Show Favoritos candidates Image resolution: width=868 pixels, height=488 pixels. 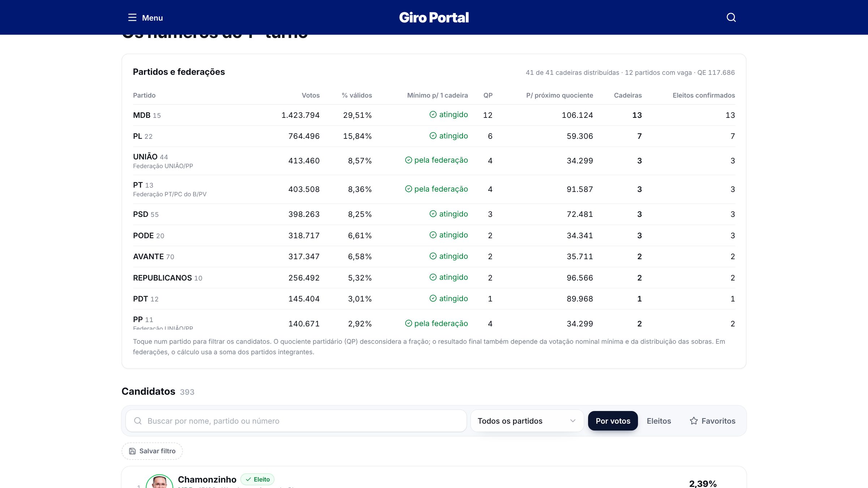(x=712, y=421)
